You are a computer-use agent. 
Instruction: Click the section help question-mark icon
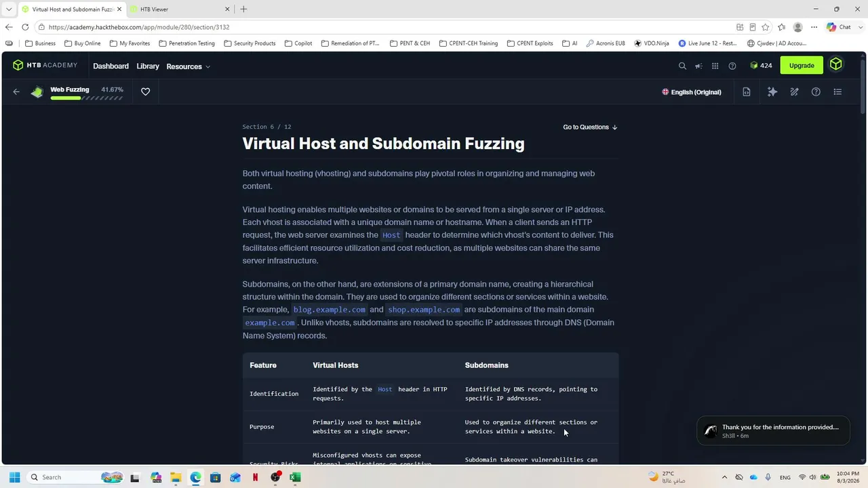pos(816,92)
